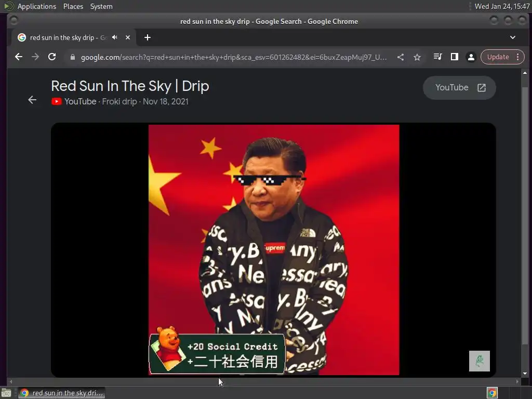Viewport: 532px width, 399px height.
Task: Open the Applications menu
Action: [x=37, y=6]
